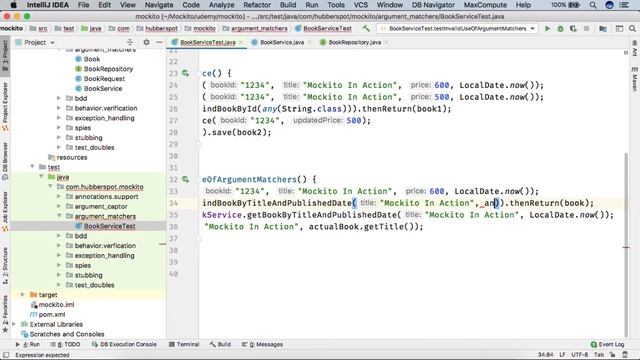Image resolution: width=640 pixels, height=360 pixels.
Task: Switch to BookService.java tab
Action: click(282, 42)
